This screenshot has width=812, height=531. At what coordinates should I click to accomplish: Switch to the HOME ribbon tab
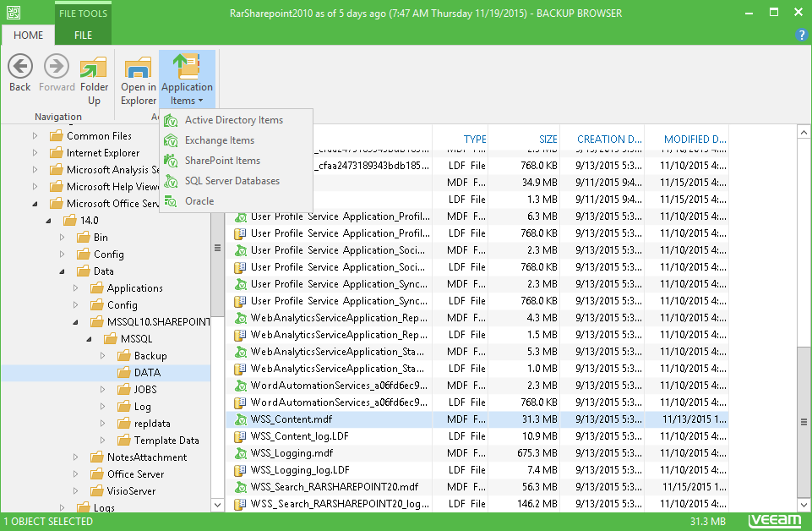(x=28, y=36)
